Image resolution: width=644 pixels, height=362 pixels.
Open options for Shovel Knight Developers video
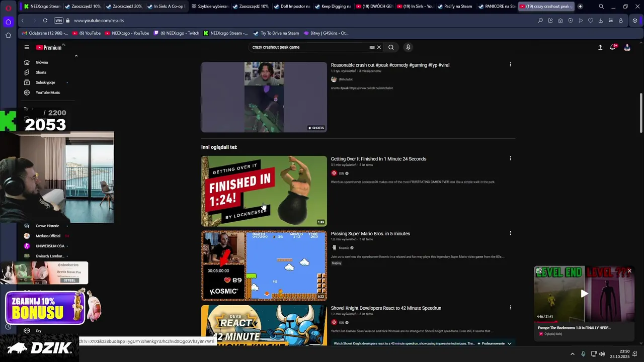point(510,308)
